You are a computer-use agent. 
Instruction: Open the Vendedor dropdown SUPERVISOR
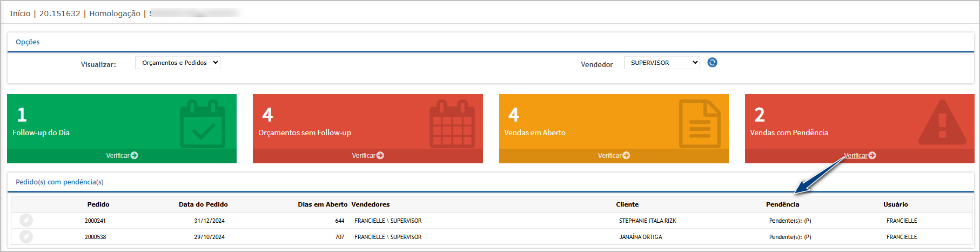662,63
